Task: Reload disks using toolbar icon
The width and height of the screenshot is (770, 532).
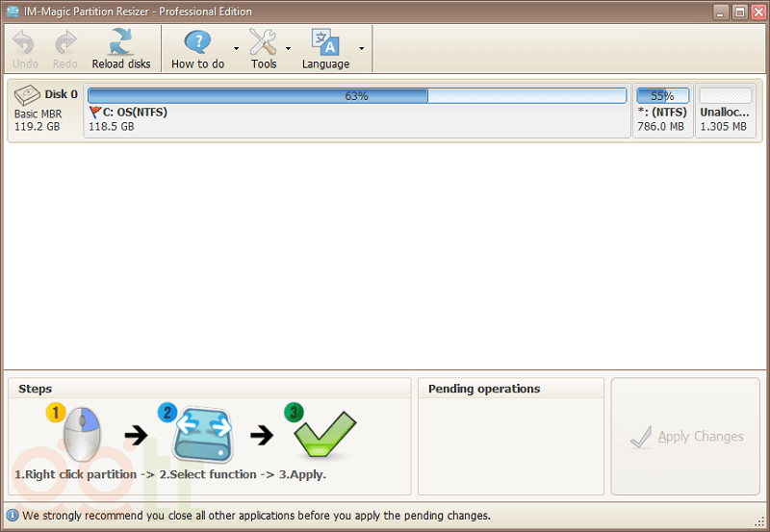Action: pyautogui.click(x=121, y=42)
